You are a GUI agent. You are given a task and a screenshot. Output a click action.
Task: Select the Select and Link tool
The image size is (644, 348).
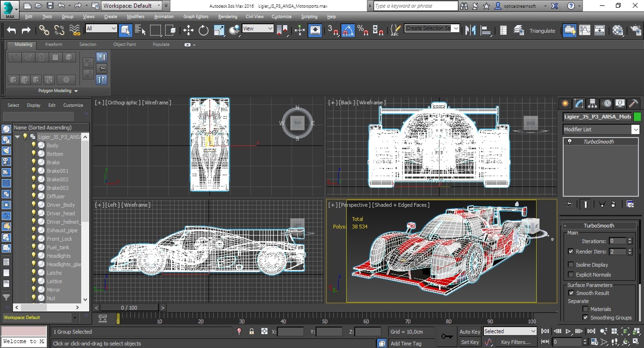(44, 30)
